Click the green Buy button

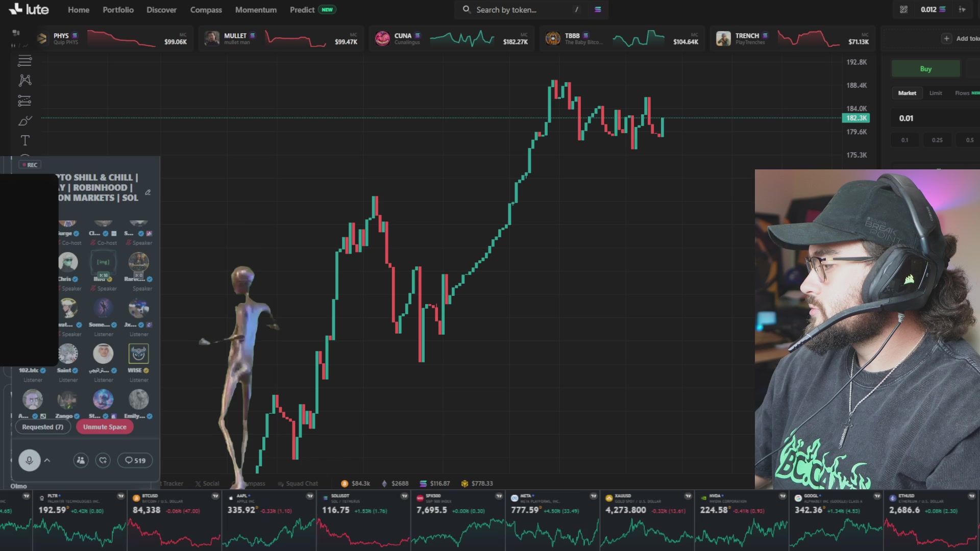tap(925, 69)
